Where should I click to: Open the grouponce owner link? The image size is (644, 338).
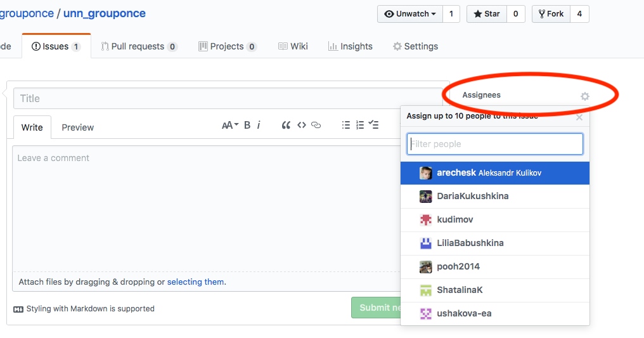pos(27,13)
